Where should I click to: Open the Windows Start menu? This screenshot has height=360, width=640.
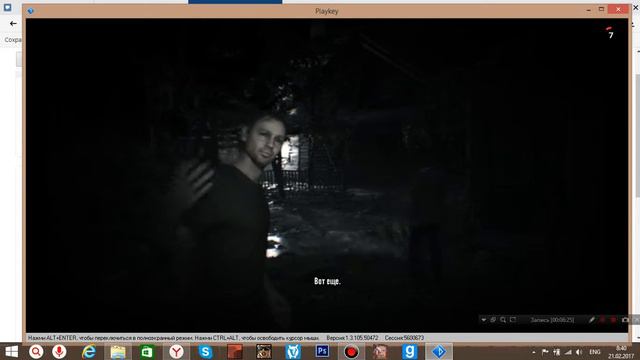[x=11, y=352]
